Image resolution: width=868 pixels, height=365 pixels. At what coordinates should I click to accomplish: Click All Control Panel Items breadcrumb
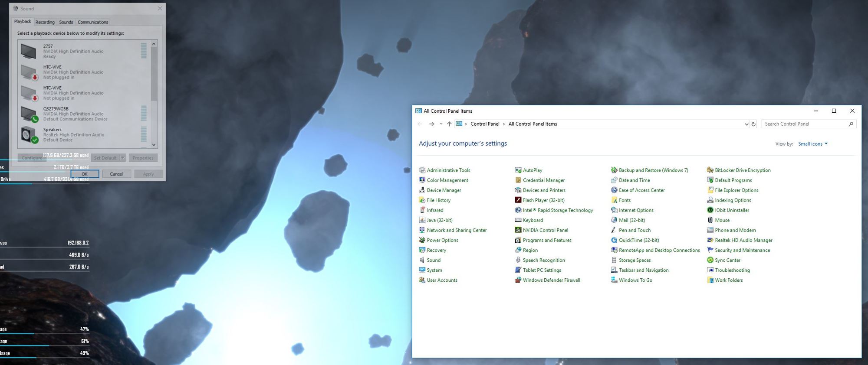click(533, 124)
